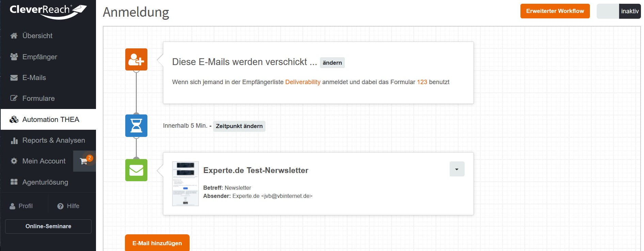Open the Experte.de Test-Newsletter dropdown menu
Screen dimensions: 644x251
[x=457, y=169]
